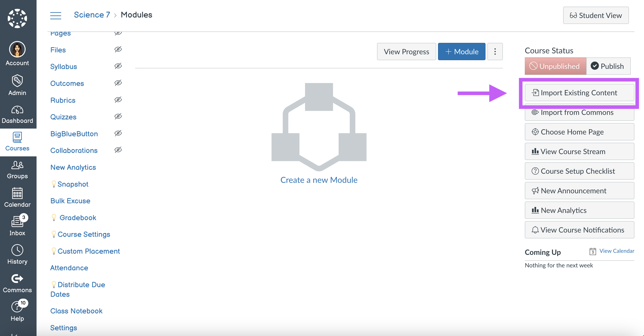Toggle the Syllabus visibility eye icon
Viewport: 644px width, 336px height.
[x=118, y=66]
